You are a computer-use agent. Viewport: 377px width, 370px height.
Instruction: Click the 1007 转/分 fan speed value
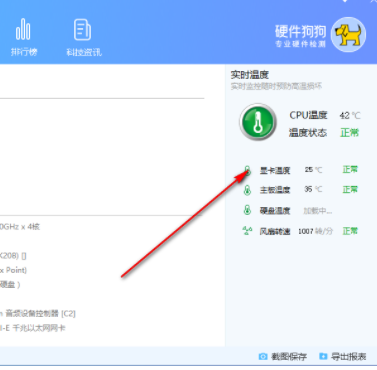315,231
